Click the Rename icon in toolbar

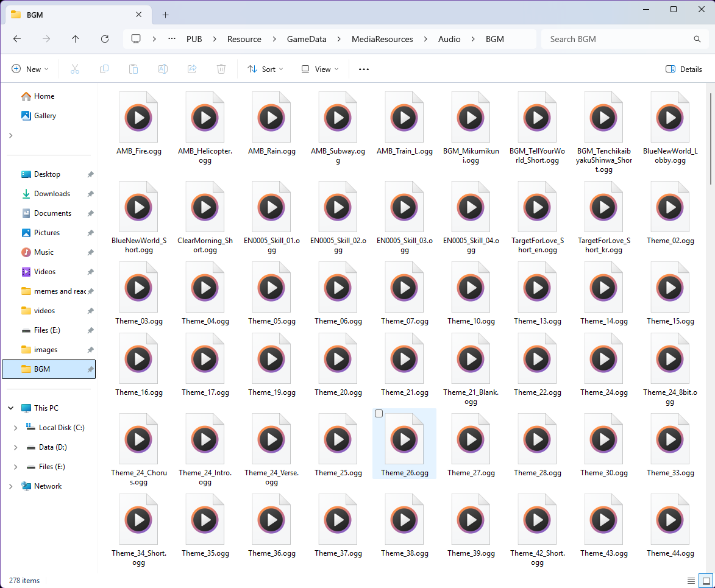coord(162,69)
